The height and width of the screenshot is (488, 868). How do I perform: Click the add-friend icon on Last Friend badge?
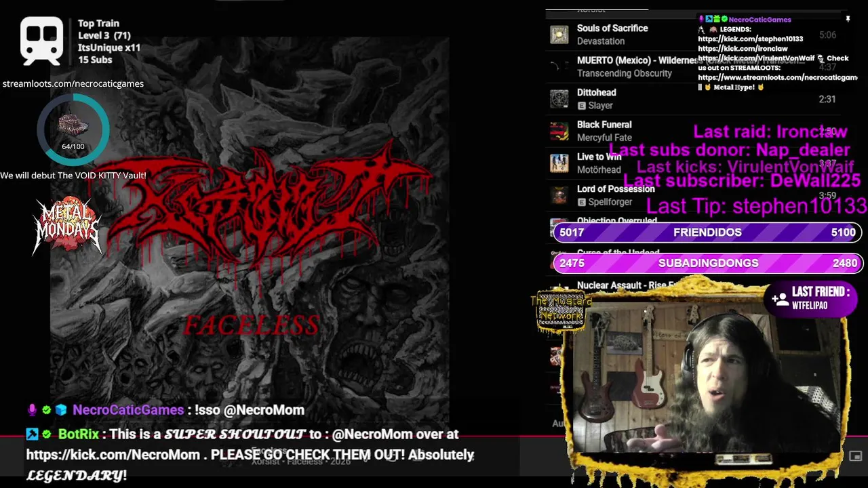coord(780,298)
